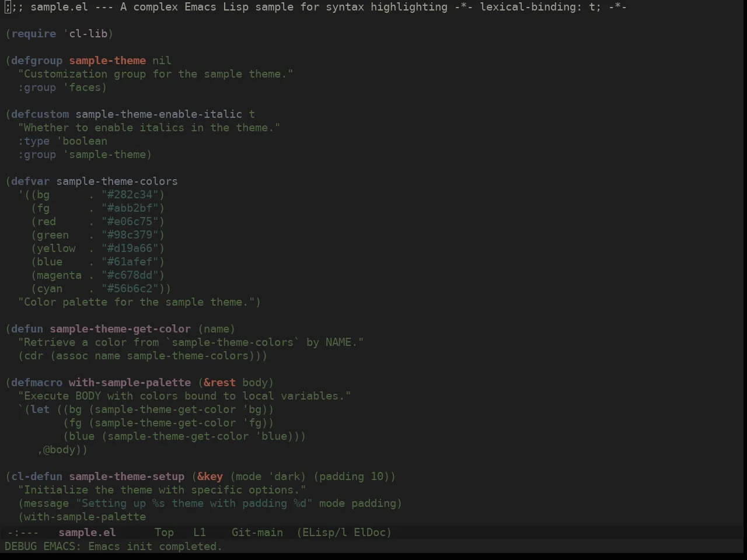The width and height of the screenshot is (747, 560).
Task: Click sample-theme-get-color function name after defun
Action: (120, 329)
